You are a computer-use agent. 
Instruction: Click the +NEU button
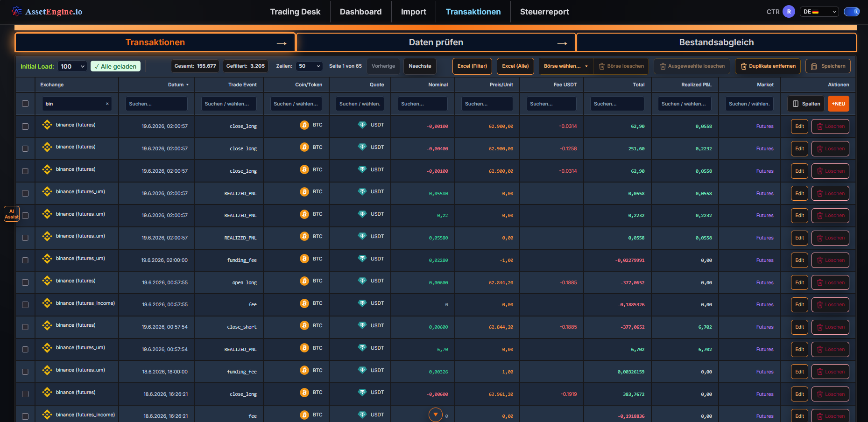[x=839, y=104]
